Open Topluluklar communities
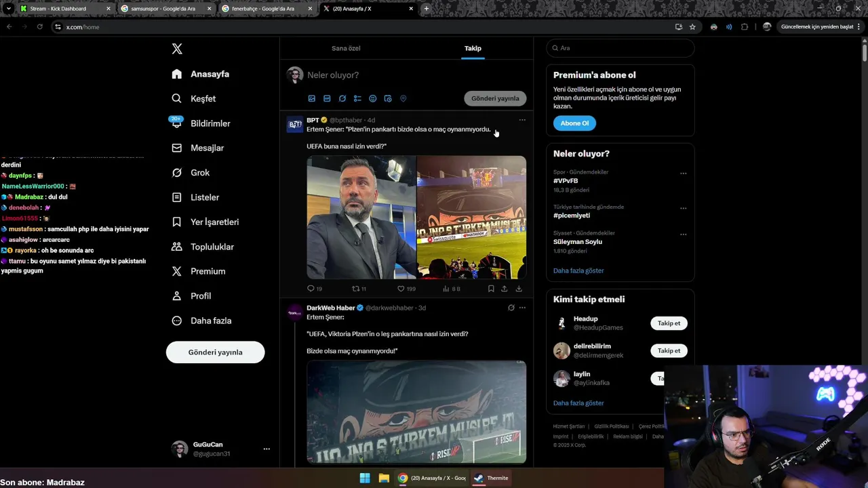Screen dimensions: 868x488 tap(203, 247)
